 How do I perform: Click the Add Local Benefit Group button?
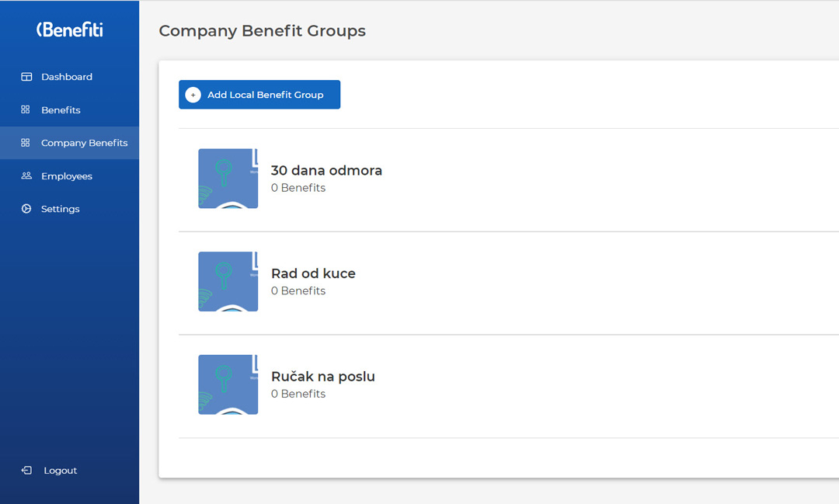pos(259,95)
